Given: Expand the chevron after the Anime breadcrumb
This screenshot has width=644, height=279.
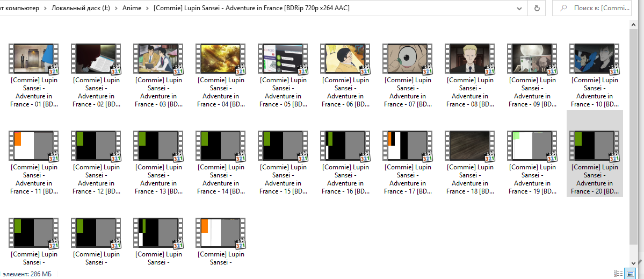Looking at the screenshot, I should click(x=148, y=8).
